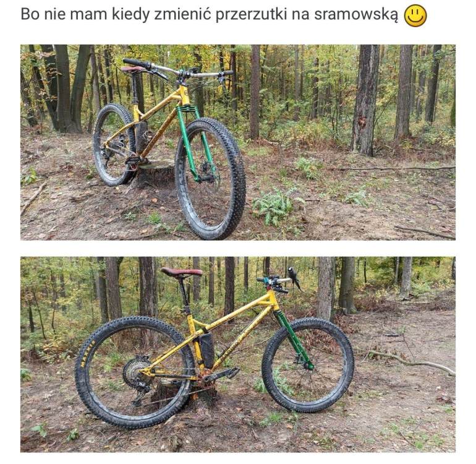This screenshot has height=464, width=476.
Task: Open the bottom side-view bike photo
Action: (x=238, y=354)
